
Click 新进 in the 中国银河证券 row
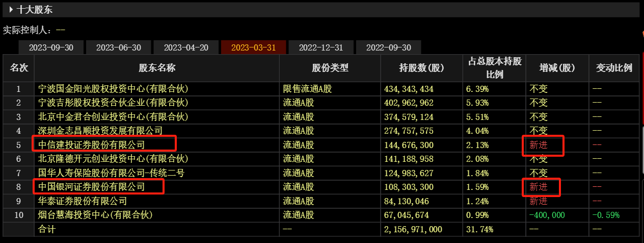pyautogui.click(x=539, y=187)
